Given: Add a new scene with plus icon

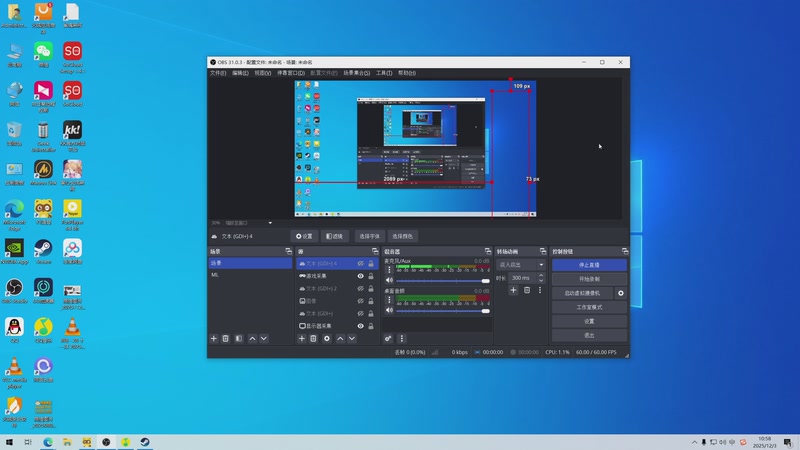Looking at the screenshot, I should (214, 338).
